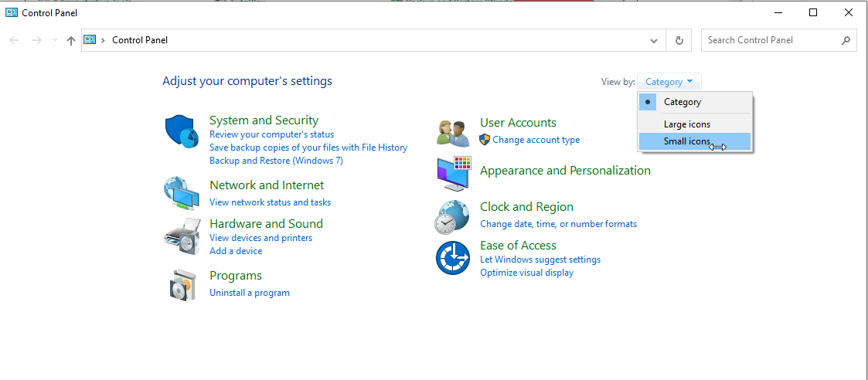
Task: Click the Control Panel breadcrumb in address bar
Action: 140,40
